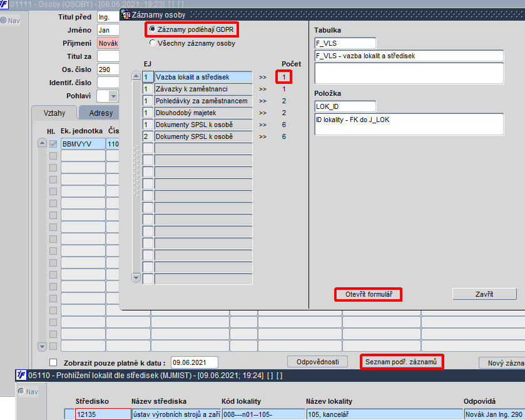Viewport: 525px width, 420px height.
Task: Click Seznam podř. záznamů button
Action: pyautogui.click(x=402, y=362)
